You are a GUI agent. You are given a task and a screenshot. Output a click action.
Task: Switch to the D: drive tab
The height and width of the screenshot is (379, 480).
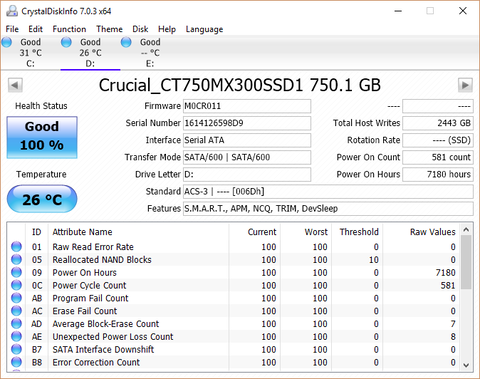coord(90,53)
